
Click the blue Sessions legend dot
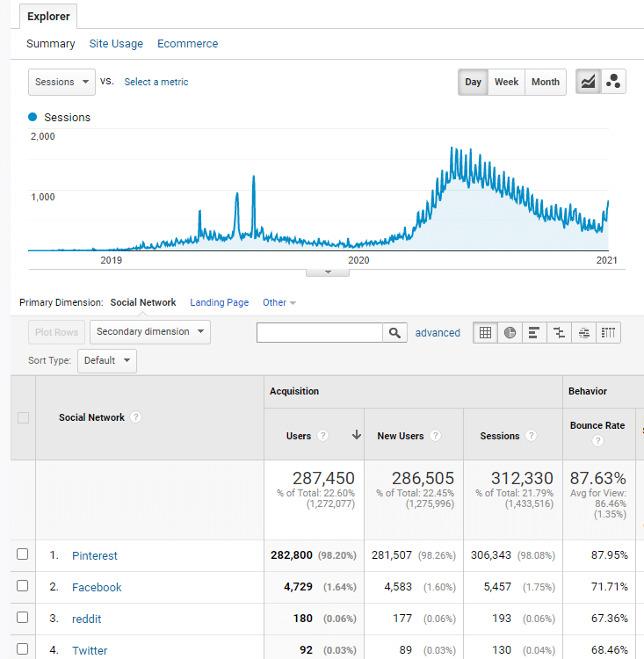coord(33,117)
